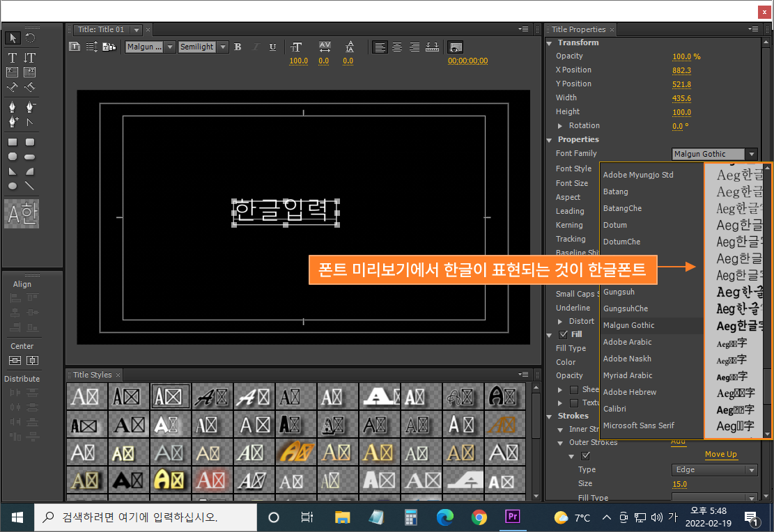
Task: Select the Rounded Rectangle pill tool
Action: 30,157
